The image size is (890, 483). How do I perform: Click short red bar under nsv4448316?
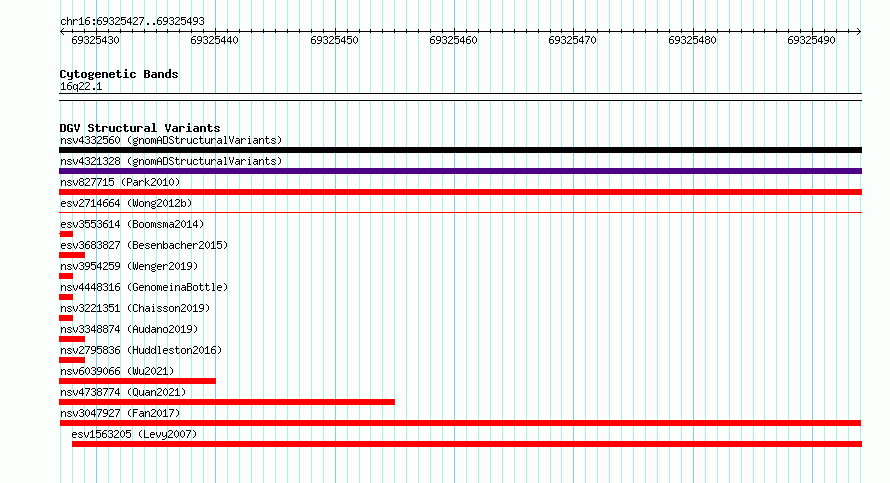tap(66, 297)
